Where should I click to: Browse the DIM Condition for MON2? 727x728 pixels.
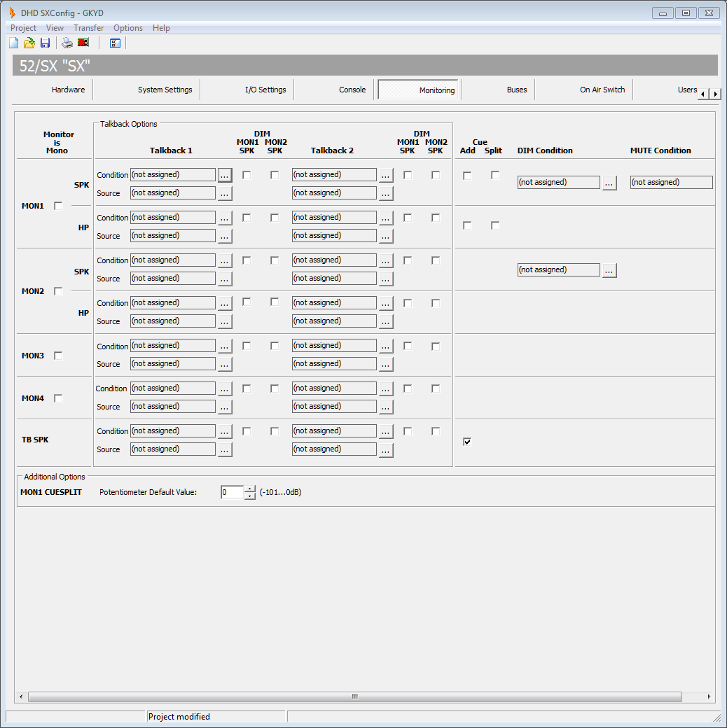point(609,270)
